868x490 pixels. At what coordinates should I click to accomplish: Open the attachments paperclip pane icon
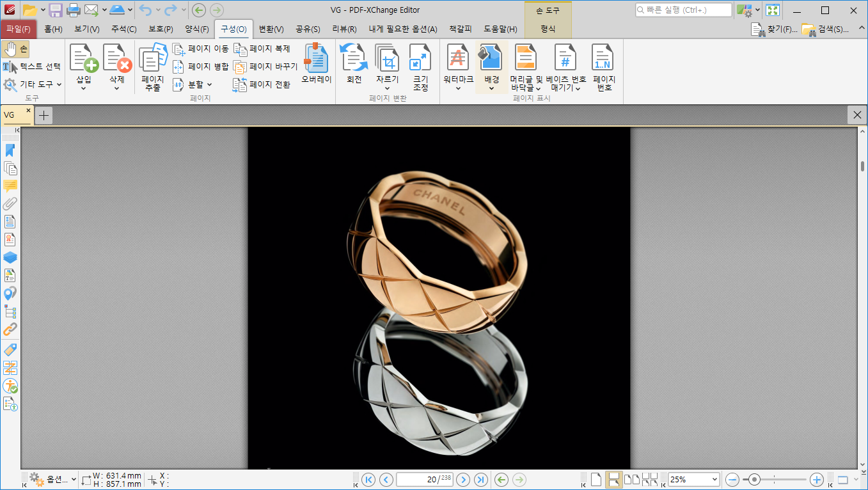point(10,204)
